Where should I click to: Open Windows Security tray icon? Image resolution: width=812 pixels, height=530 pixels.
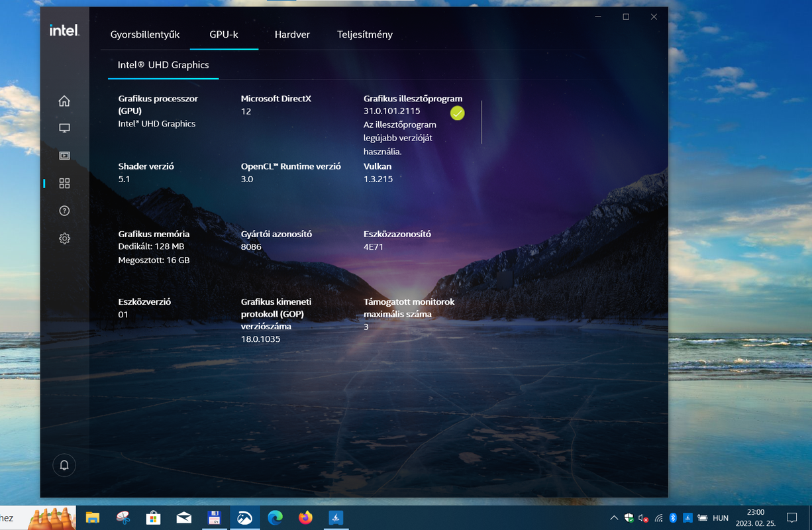(x=629, y=518)
